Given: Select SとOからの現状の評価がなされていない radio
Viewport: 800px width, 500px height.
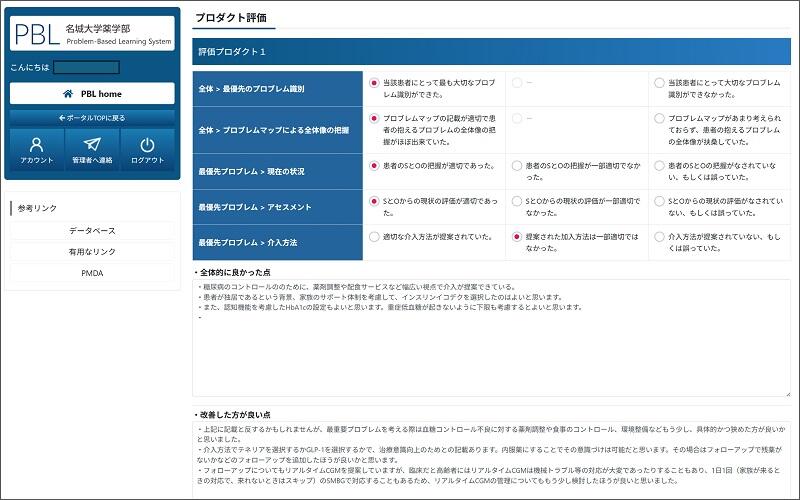Looking at the screenshot, I should point(659,201).
